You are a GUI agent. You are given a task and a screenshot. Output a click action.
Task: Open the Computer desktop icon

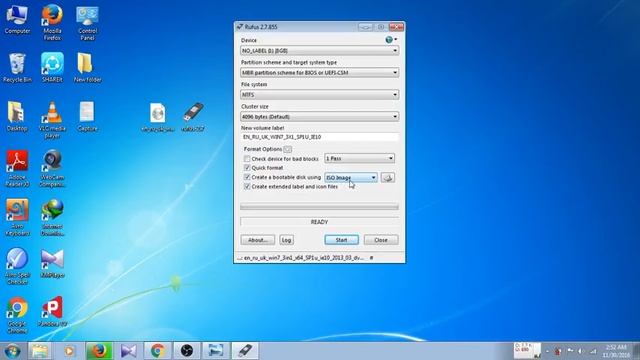click(x=17, y=20)
